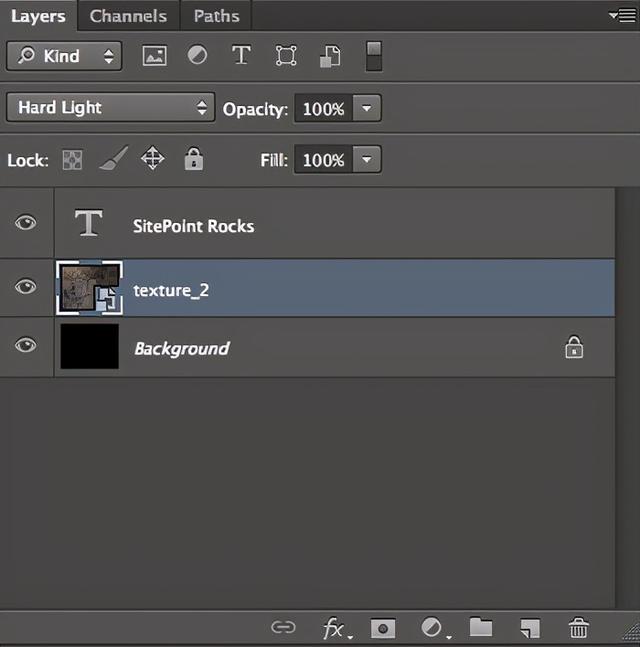
Task: Click the pixel layer filter icon
Action: tap(154, 56)
